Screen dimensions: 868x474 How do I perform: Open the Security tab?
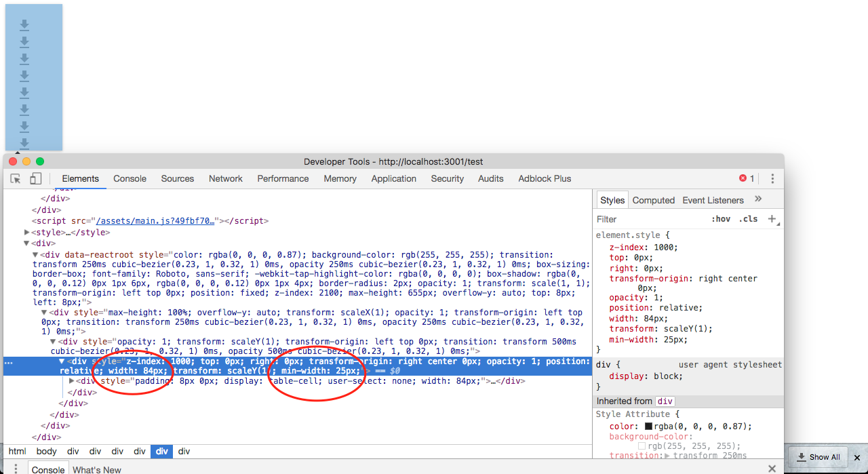[x=448, y=178]
